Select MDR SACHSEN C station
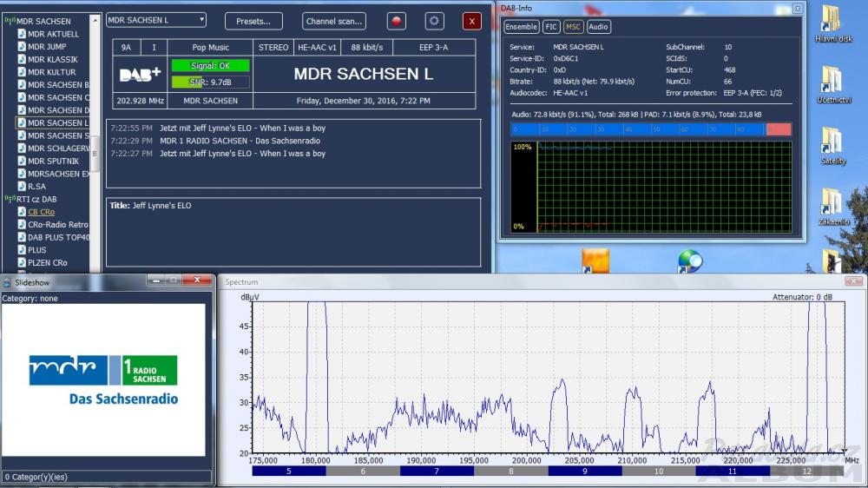Viewport: 868px width, 488px height. click(x=58, y=97)
